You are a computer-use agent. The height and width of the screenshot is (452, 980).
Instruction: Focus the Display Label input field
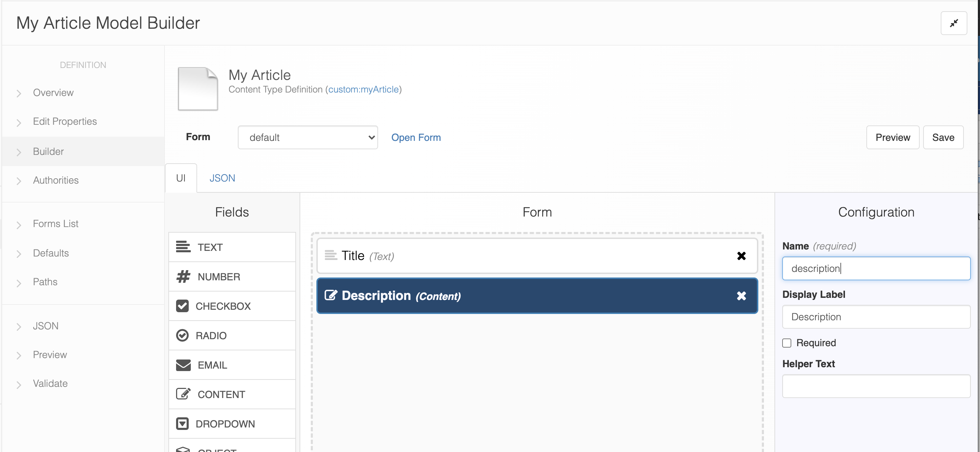tap(876, 317)
